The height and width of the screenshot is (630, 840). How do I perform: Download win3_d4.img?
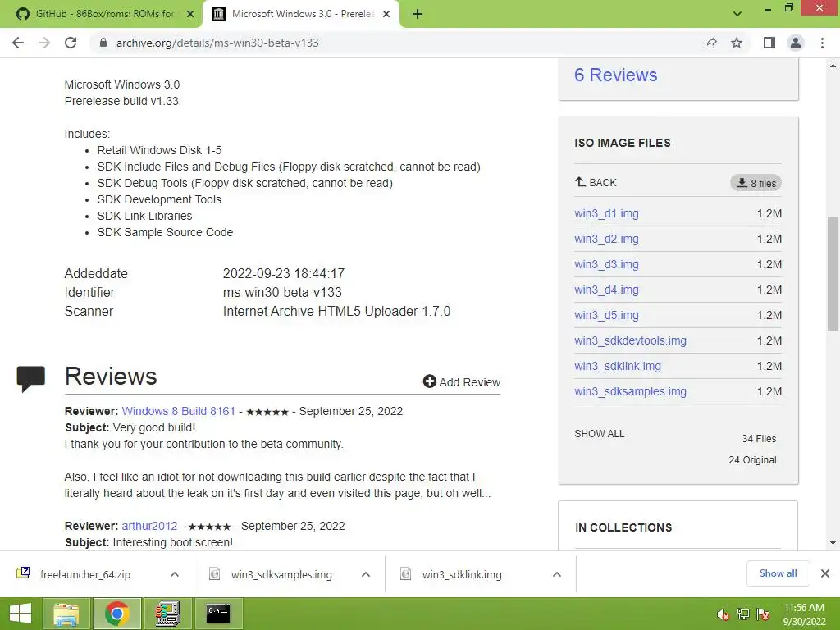click(606, 290)
